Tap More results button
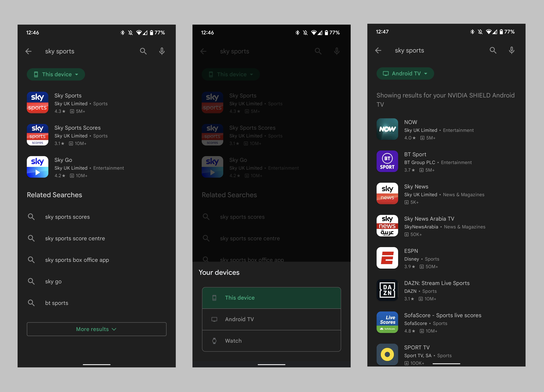 (x=96, y=329)
